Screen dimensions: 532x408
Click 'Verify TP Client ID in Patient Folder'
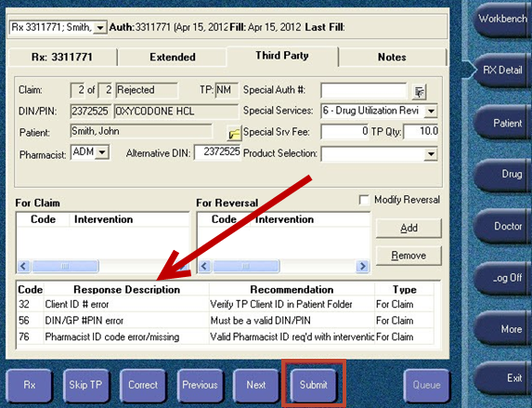pyautogui.click(x=281, y=305)
